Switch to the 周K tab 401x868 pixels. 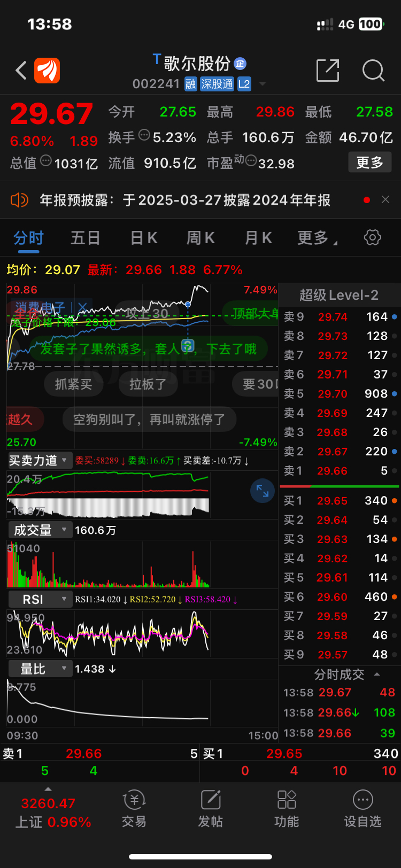point(200,238)
